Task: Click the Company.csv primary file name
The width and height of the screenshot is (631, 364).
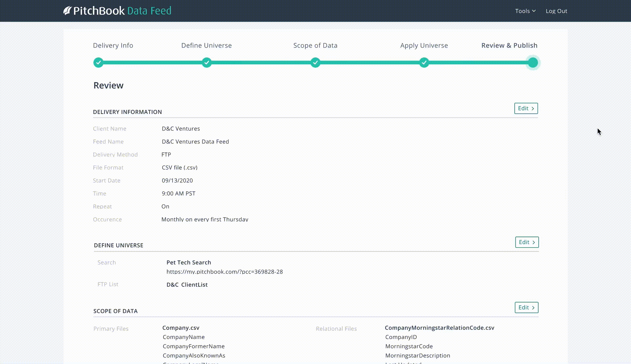Action: [x=181, y=328]
